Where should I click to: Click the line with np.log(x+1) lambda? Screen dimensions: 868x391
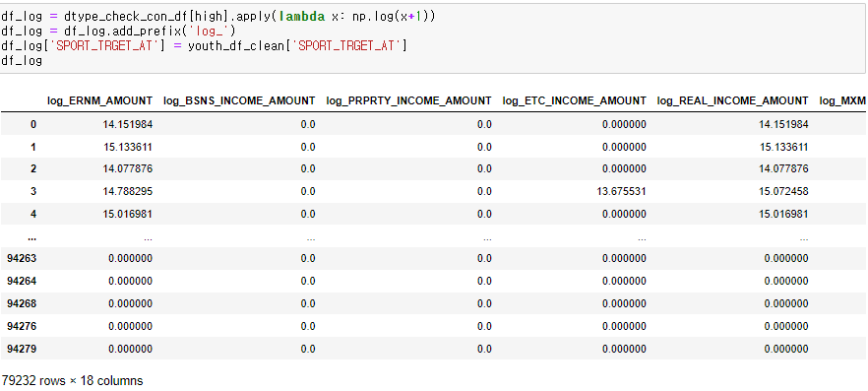coord(218,17)
